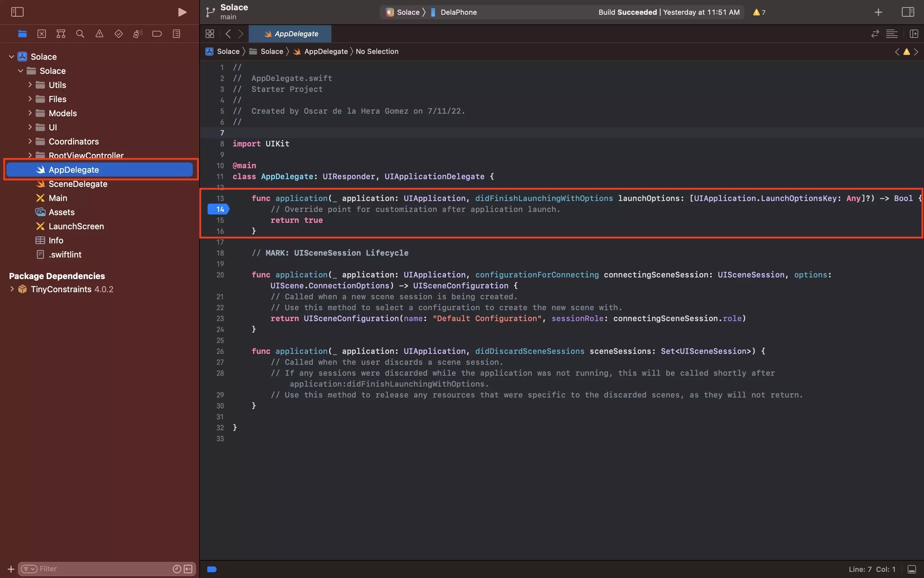Expand the Coordinators folder
Viewport: 924px width, 578px height.
[x=30, y=141]
